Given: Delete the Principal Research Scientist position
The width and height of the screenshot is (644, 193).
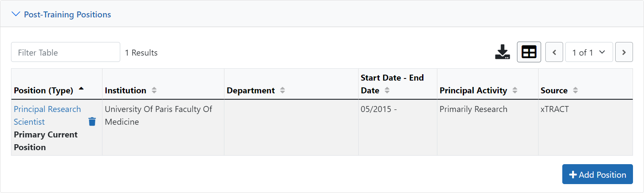Looking at the screenshot, I should pyautogui.click(x=92, y=122).
